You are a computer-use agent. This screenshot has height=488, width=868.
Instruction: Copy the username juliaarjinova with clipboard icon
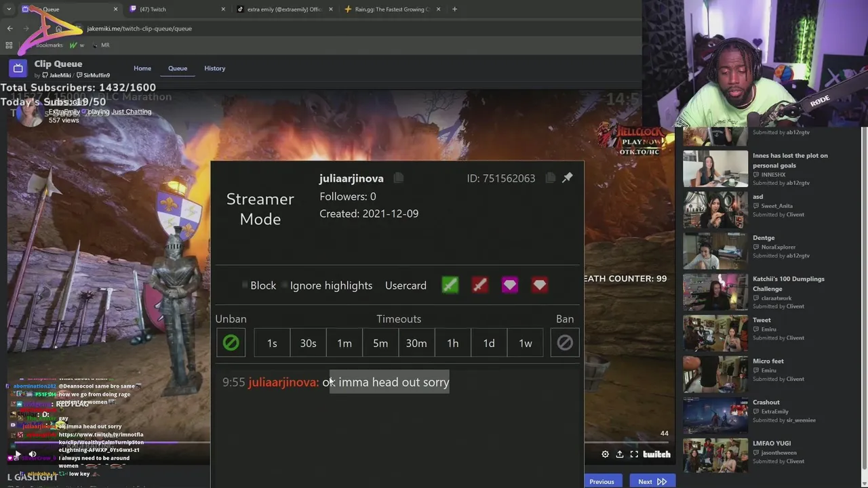pyautogui.click(x=399, y=178)
